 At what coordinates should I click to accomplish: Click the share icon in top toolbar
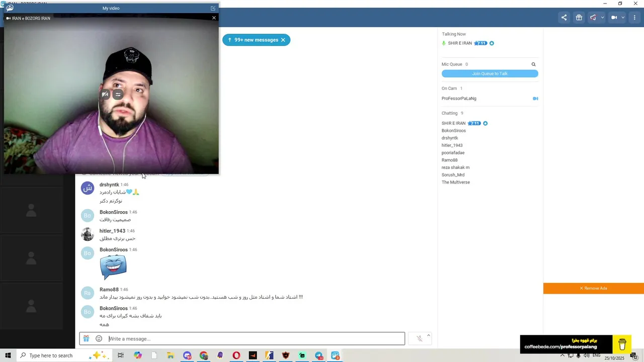click(564, 18)
